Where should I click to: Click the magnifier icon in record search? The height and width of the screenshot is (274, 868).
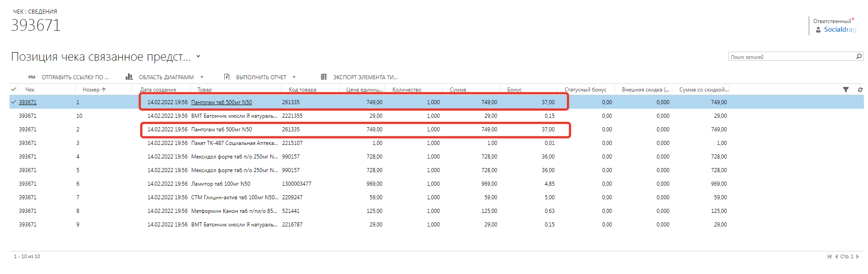point(859,57)
